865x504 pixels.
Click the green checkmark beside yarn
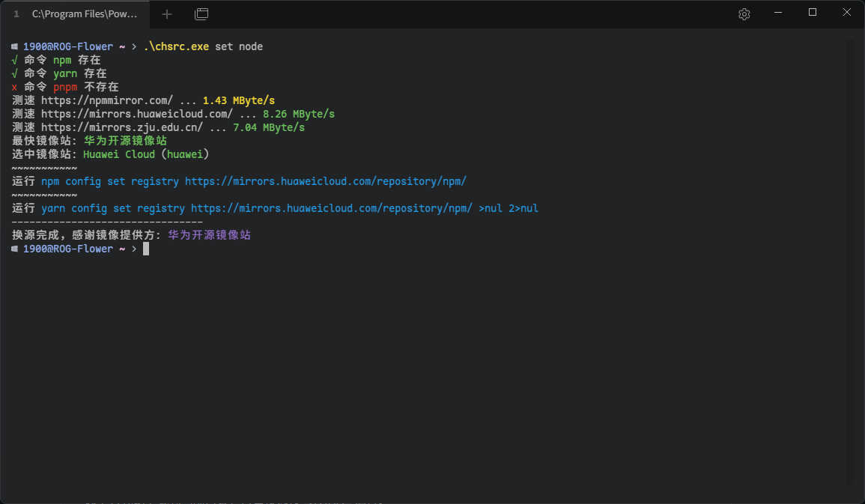[x=14, y=73]
